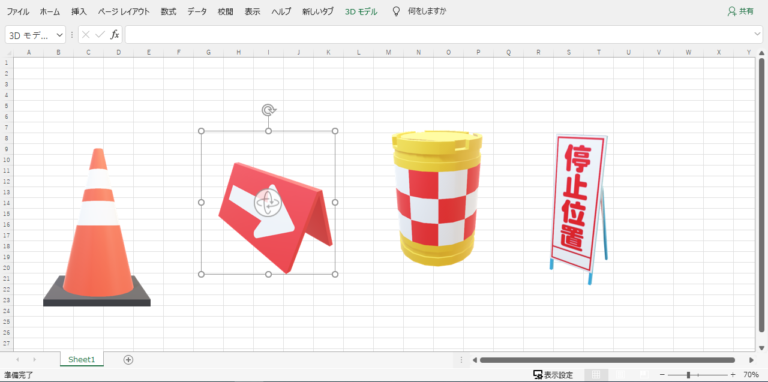Click the rotate handle above the selected arrow sign
Image resolution: width=768 pixels, height=382 pixels.
pyautogui.click(x=268, y=110)
